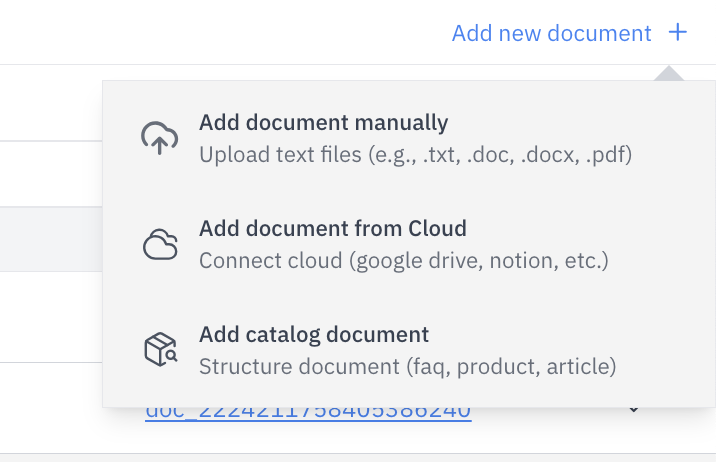The image size is (716, 462).
Task: Click the box with magnifier catalog icon
Action: coord(160,350)
